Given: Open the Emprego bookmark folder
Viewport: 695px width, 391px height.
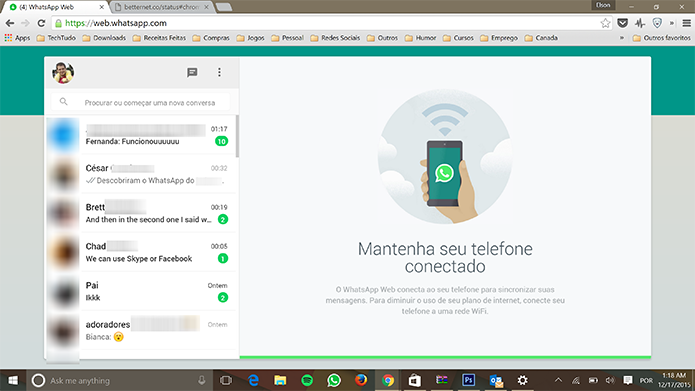Looking at the screenshot, I should [x=499, y=38].
